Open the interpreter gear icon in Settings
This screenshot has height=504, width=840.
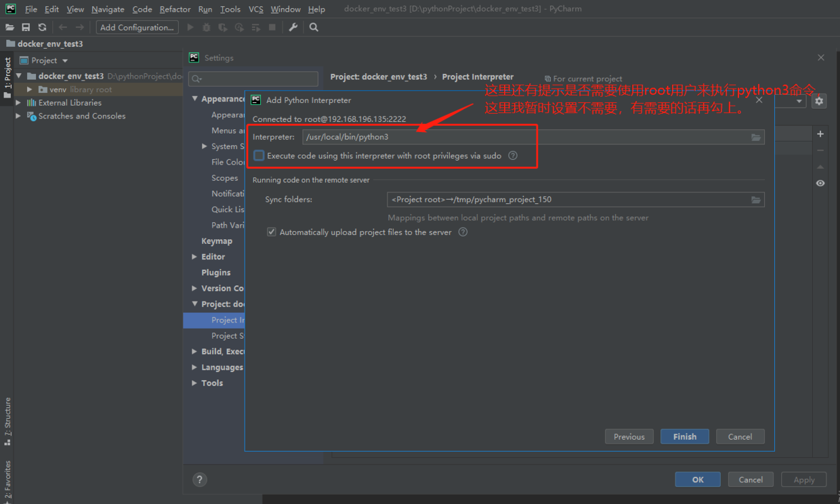pos(819,101)
